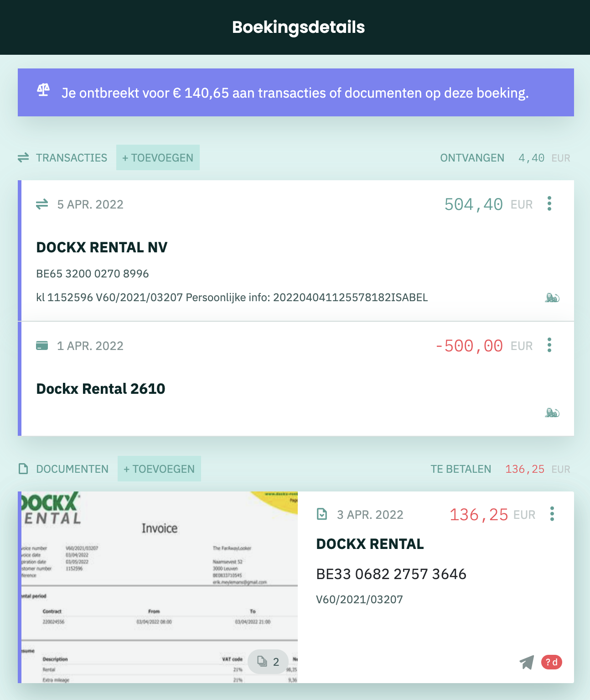The height and width of the screenshot is (700, 590).
Task: Click the reference V60/2021/03207 under the document IBAN
Action: click(x=360, y=599)
